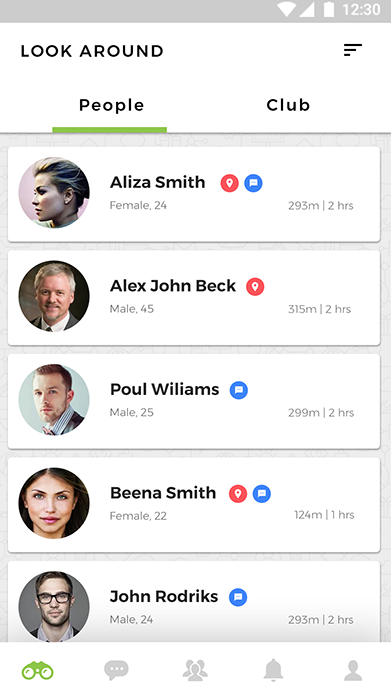The image size is (391, 697).
Task: Open the messages speech-bubble icon in bottom bar
Action: (116, 670)
